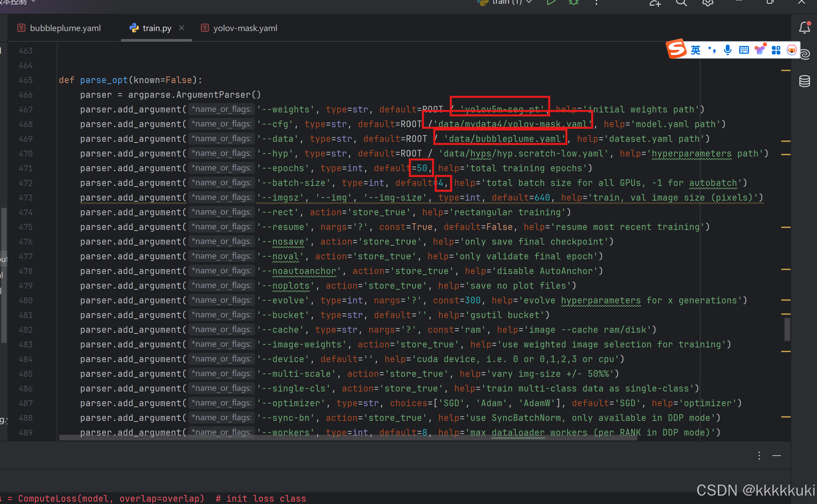Run the train.py script with the green Run button
Image resolution: width=817 pixels, height=504 pixels.
click(551, 2)
